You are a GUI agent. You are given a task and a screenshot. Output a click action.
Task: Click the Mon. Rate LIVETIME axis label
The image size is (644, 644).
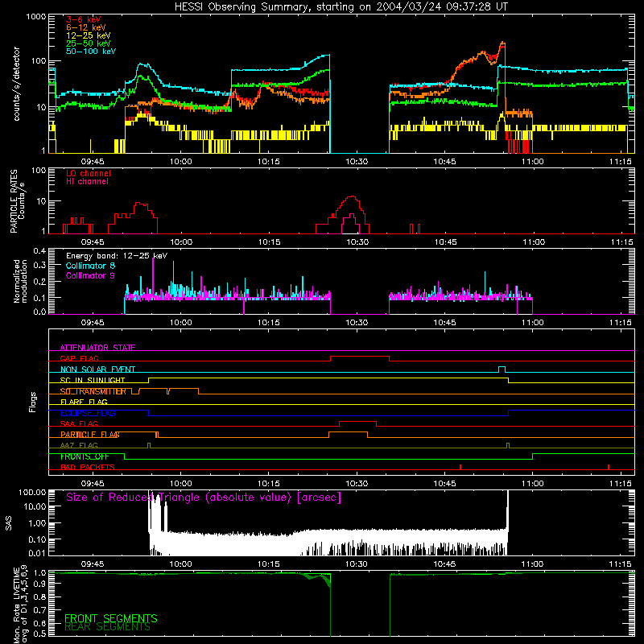point(20,605)
